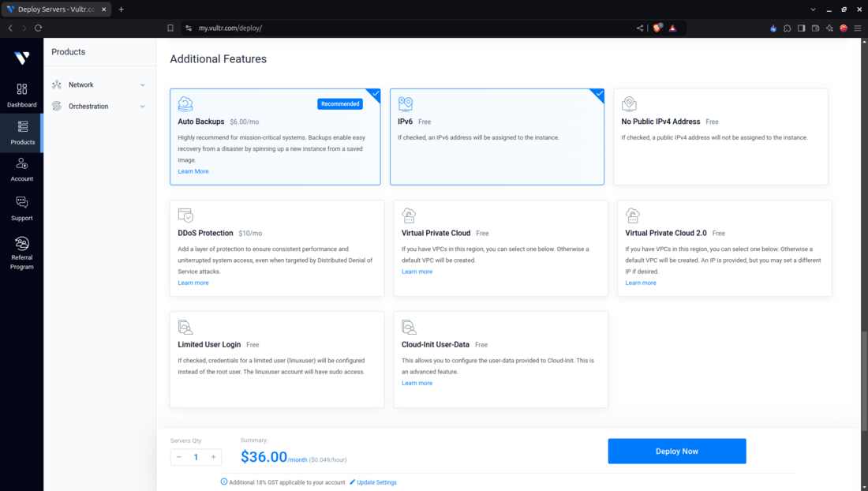Click the share icon in address bar
This screenshot has width=868, height=491.
pos(639,28)
